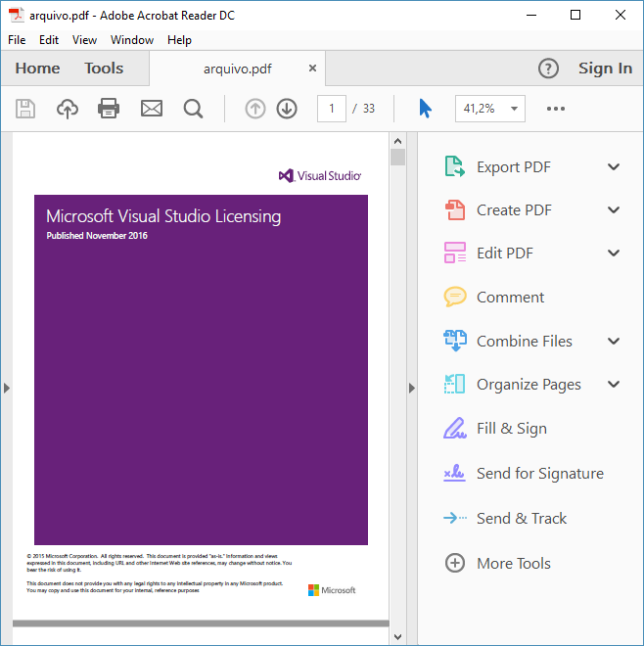
Task: Click the Fill & Sign pen icon
Action: (455, 428)
